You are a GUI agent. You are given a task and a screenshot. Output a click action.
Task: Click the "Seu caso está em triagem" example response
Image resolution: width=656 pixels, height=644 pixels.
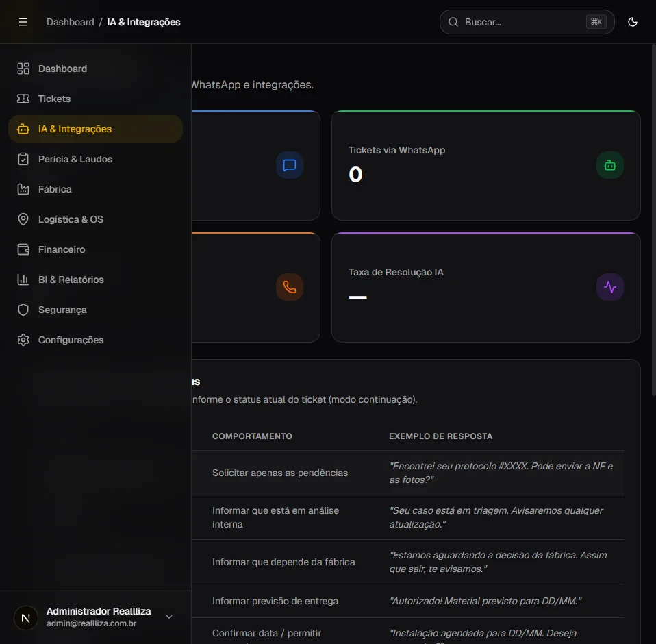click(496, 517)
